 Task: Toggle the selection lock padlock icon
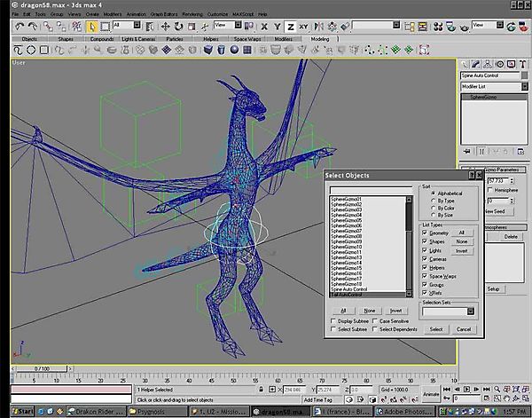tap(261, 390)
